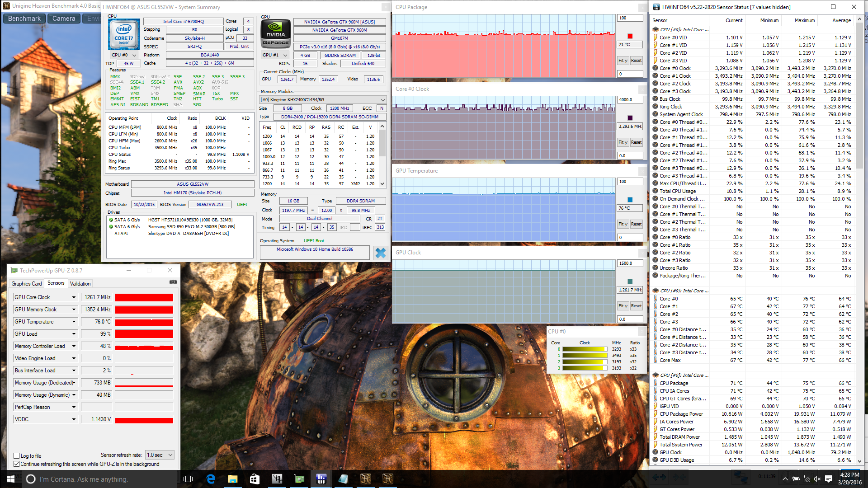
Task: Open Task View from the taskbar
Action: pyautogui.click(x=188, y=479)
